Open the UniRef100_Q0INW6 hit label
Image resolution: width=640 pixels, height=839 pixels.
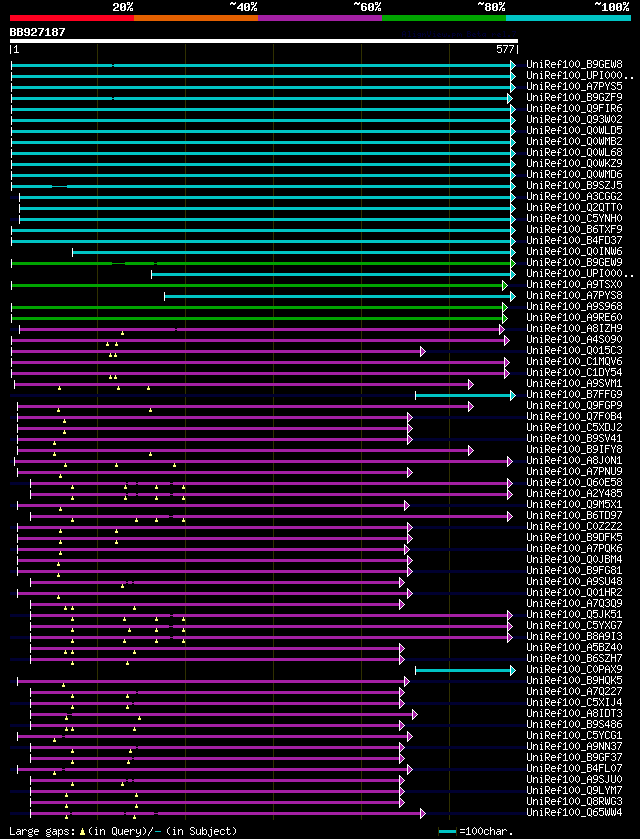point(574,251)
